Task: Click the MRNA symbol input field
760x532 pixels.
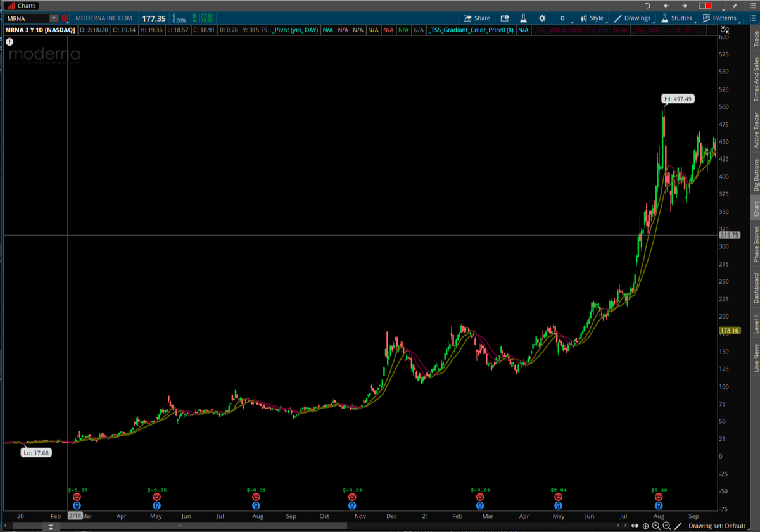Action: coord(25,18)
